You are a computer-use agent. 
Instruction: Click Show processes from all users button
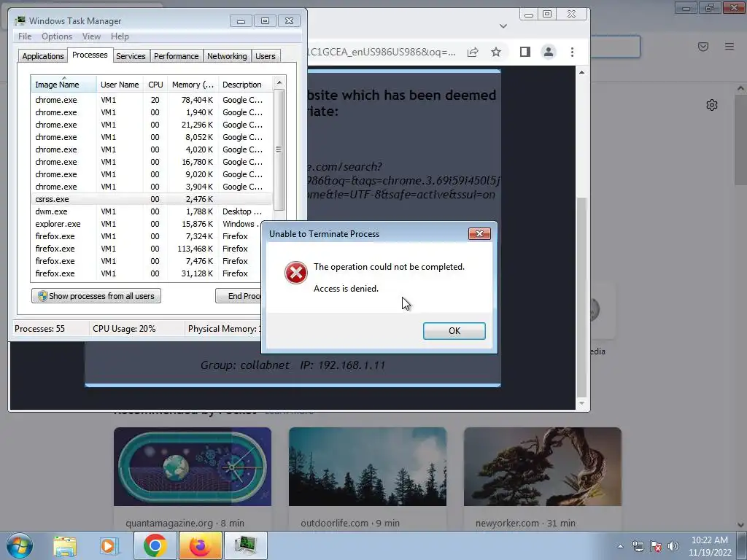96,296
